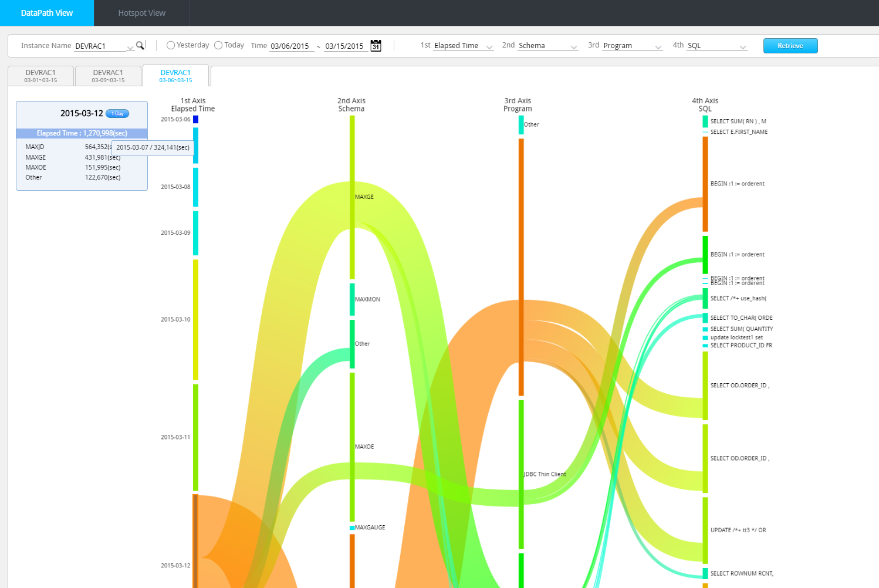The height and width of the screenshot is (588, 879).
Task: Click the SELECT TO_CHAR( ORDE SQL node
Action: [x=705, y=318]
